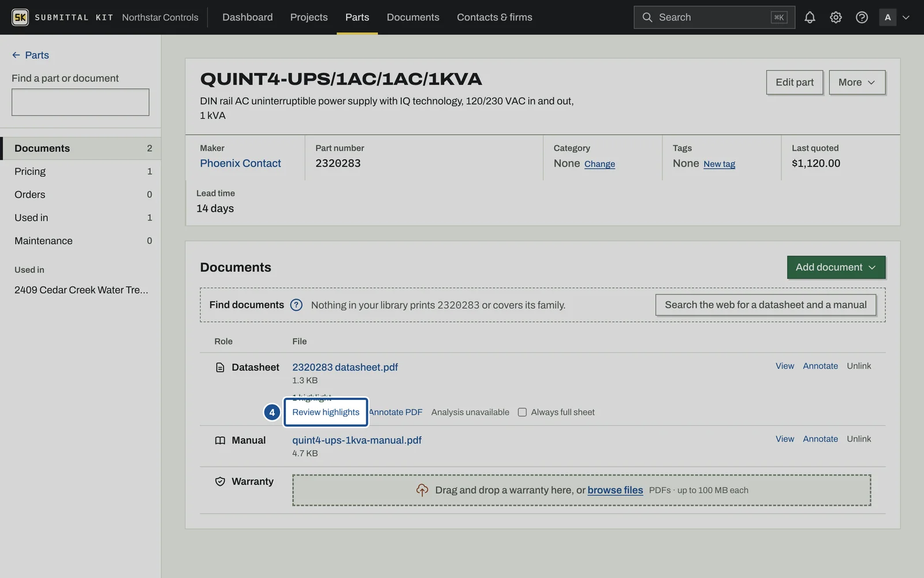Open settings gear in top bar
The height and width of the screenshot is (578, 924).
[836, 17]
